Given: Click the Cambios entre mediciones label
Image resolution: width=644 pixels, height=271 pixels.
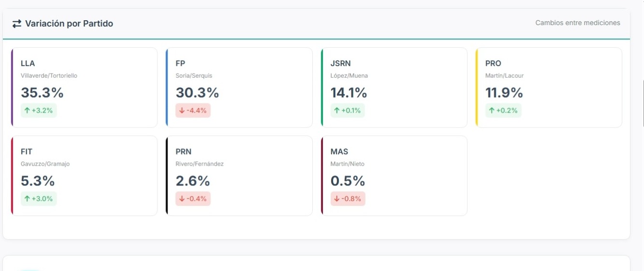Looking at the screenshot, I should (577, 23).
